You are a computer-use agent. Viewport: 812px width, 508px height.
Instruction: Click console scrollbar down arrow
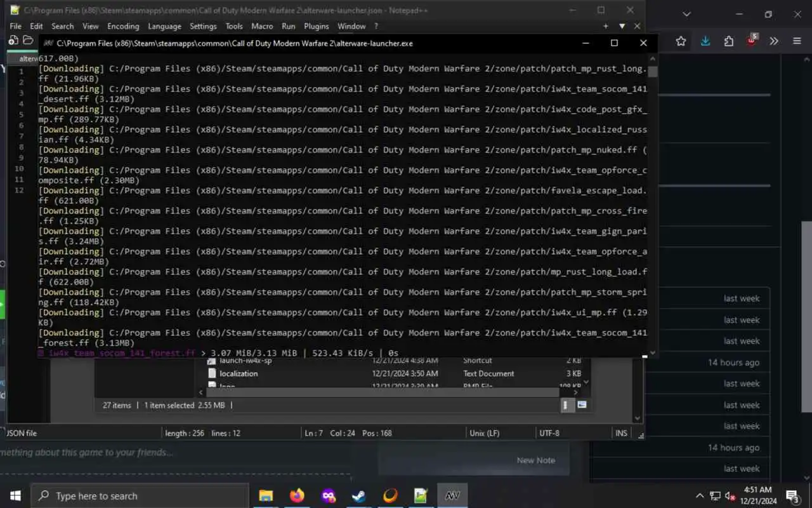pos(653,352)
